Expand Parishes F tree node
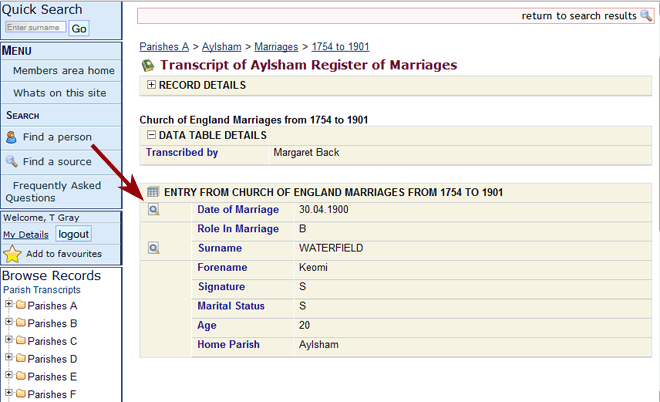660x402 pixels. pos(8,392)
